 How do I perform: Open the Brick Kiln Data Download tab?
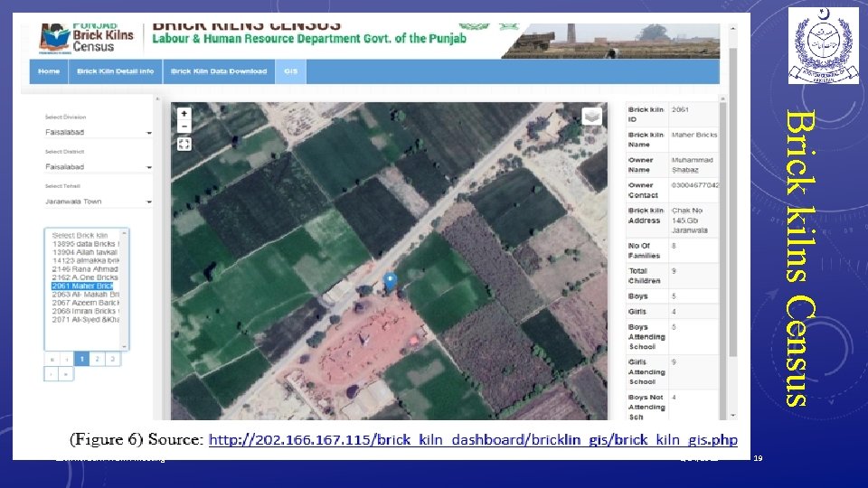click(219, 71)
